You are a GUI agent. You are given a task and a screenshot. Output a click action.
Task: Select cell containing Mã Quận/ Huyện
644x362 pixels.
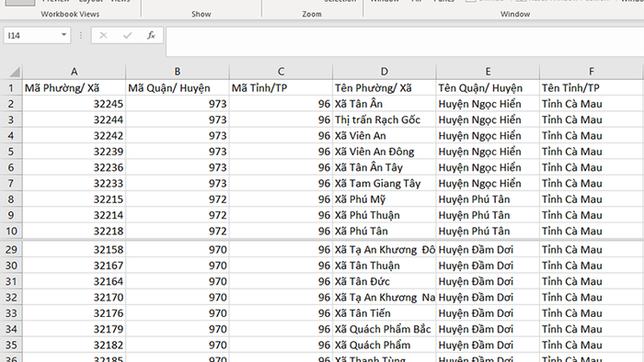(x=178, y=87)
